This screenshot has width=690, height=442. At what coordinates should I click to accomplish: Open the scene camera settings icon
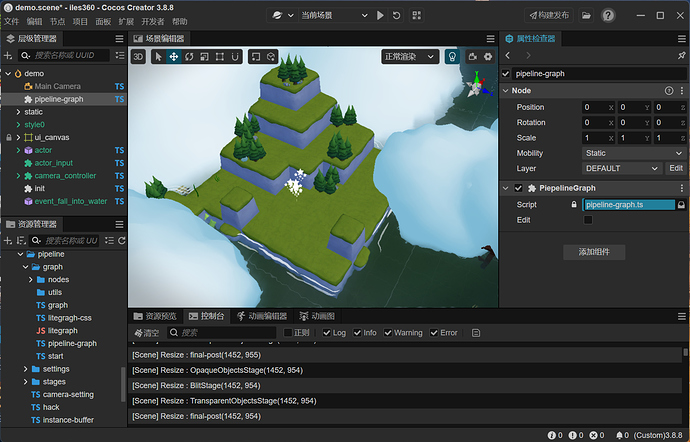pyautogui.click(x=473, y=56)
